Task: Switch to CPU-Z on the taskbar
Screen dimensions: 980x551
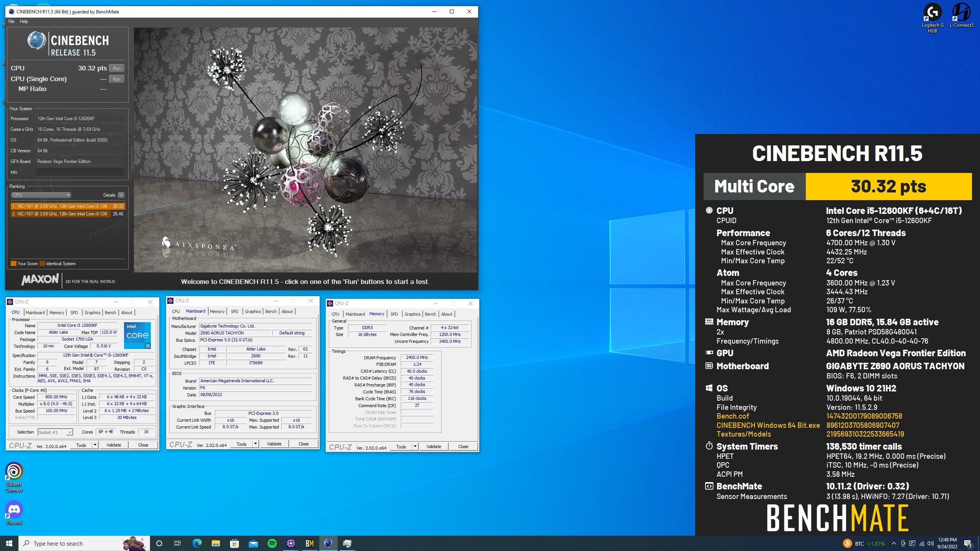Action: coord(291,543)
